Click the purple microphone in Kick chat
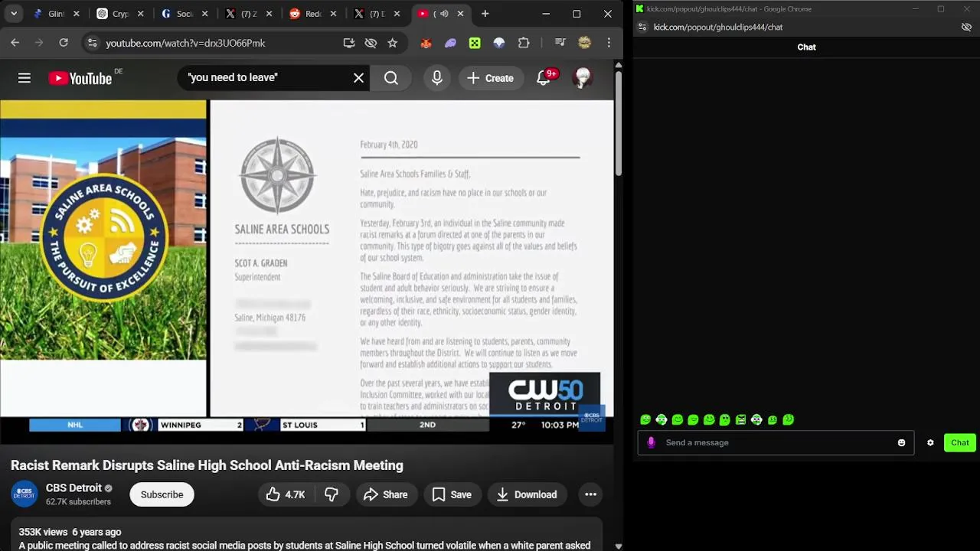Screen dimensions: 980x551 point(652,442)
